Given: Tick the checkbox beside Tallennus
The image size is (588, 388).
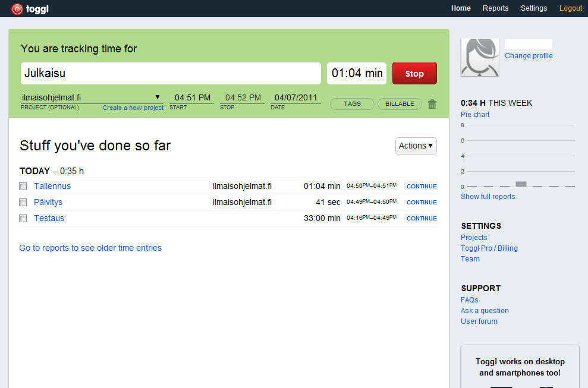Looking at the screenshot, I should click(23, 187).
